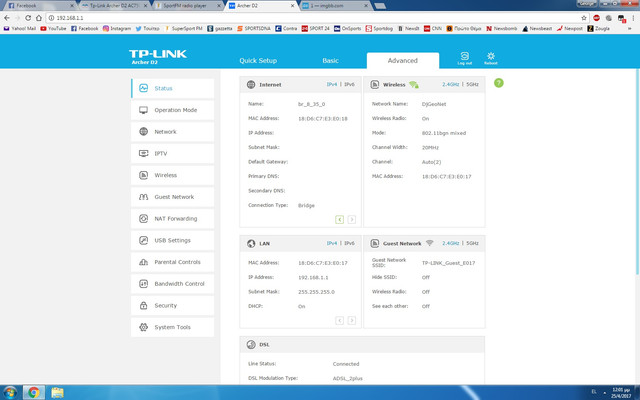Switch to the Facebook browser tab

coord(40,6)
